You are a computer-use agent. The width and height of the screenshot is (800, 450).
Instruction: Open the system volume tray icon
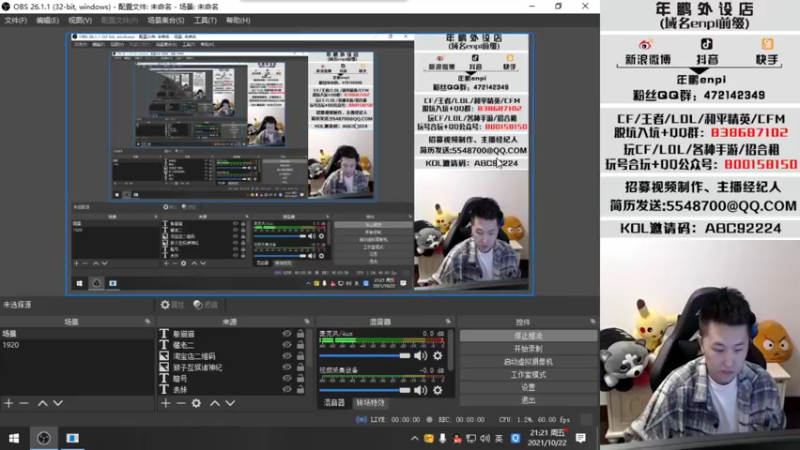[x=485, y=438]
